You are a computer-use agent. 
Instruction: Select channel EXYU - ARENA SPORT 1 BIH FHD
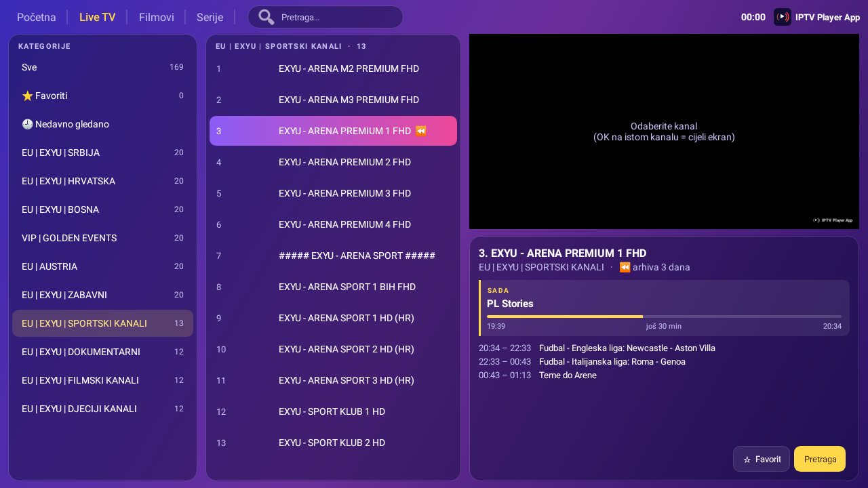333,287
